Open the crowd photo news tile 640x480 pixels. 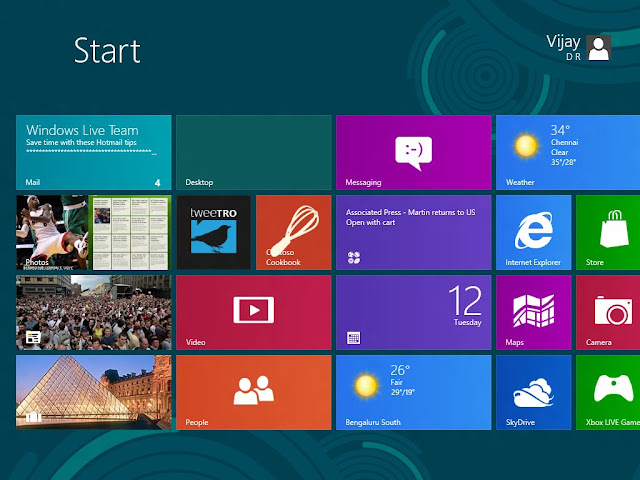click(93, 312)
